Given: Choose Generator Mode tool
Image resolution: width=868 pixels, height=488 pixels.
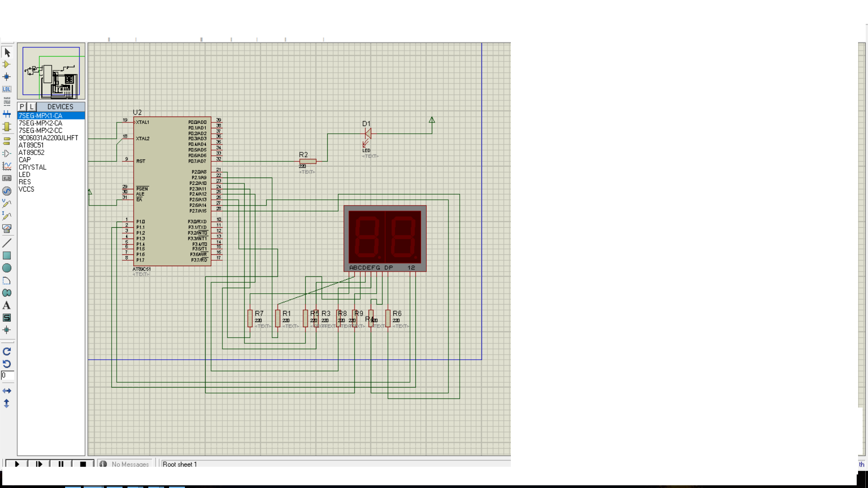Looking at the screenshot, I should (7, 191).
